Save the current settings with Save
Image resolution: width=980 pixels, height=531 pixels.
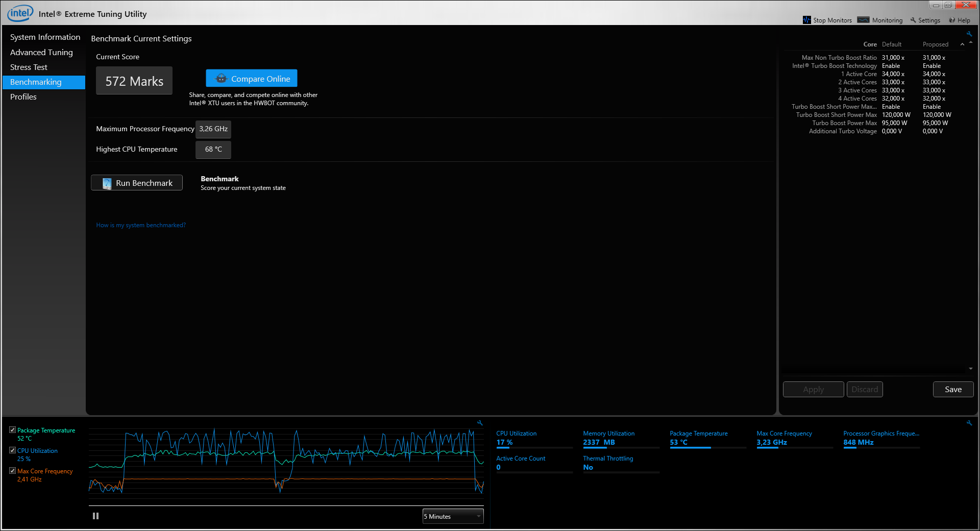point(953,390)
